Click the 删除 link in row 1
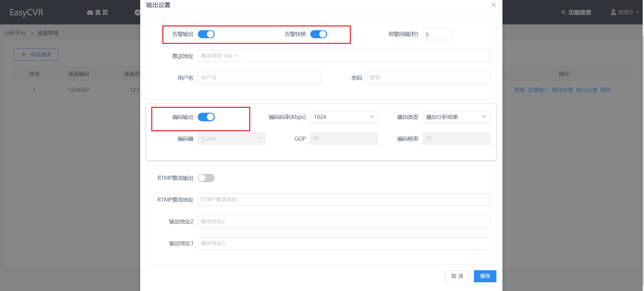This screenshot has width=644, height=291. (x=605, y=90)
